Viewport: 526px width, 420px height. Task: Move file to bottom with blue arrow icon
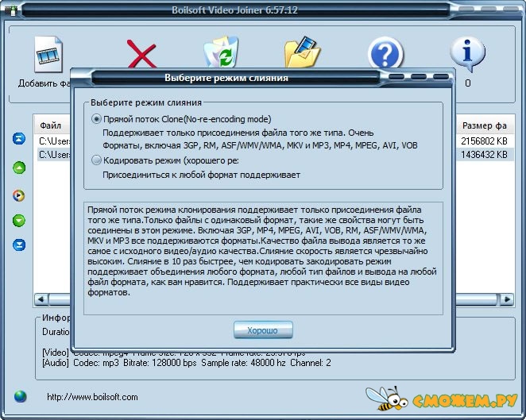(x=19, y=245)
